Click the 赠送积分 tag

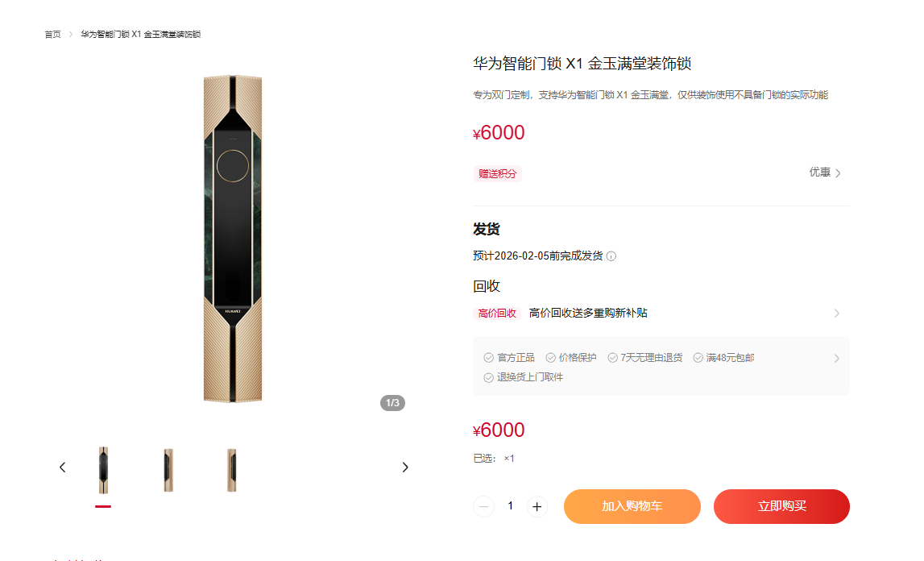(497, 173)
